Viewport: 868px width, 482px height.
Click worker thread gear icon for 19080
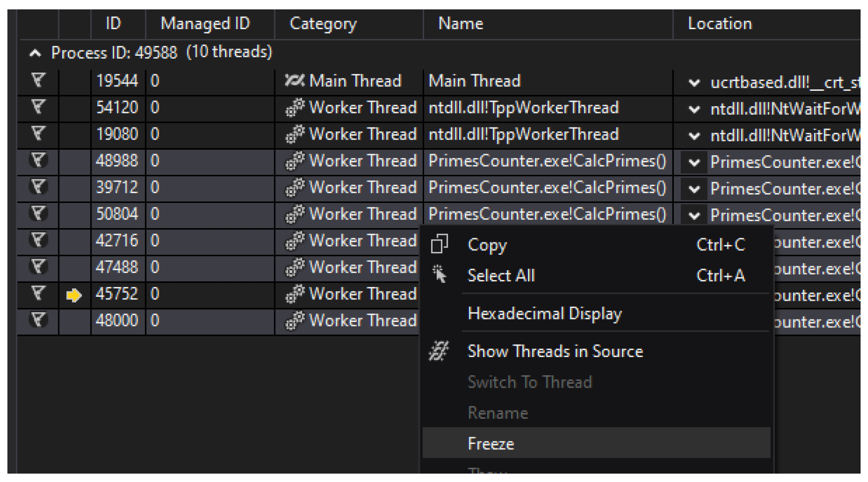pos(295,134)
